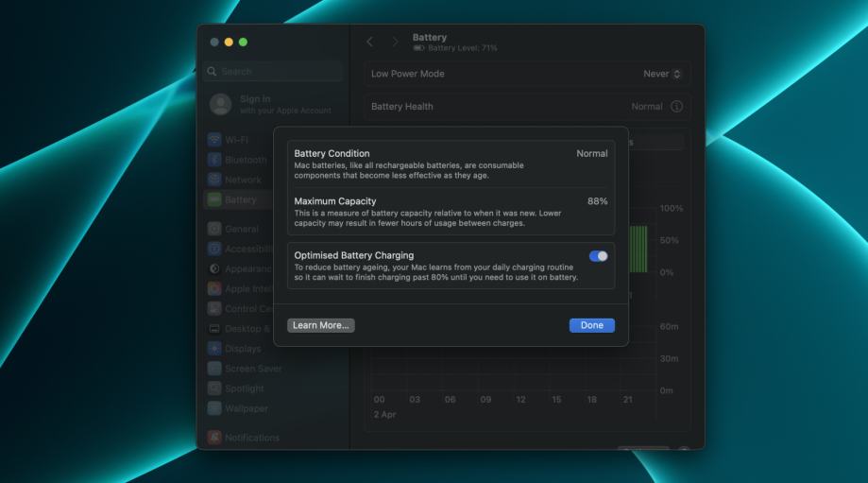The image size is (868, 483).
Task: Select the Apple Intelligence icon in sidebar
Action: [x=214, y=288]
